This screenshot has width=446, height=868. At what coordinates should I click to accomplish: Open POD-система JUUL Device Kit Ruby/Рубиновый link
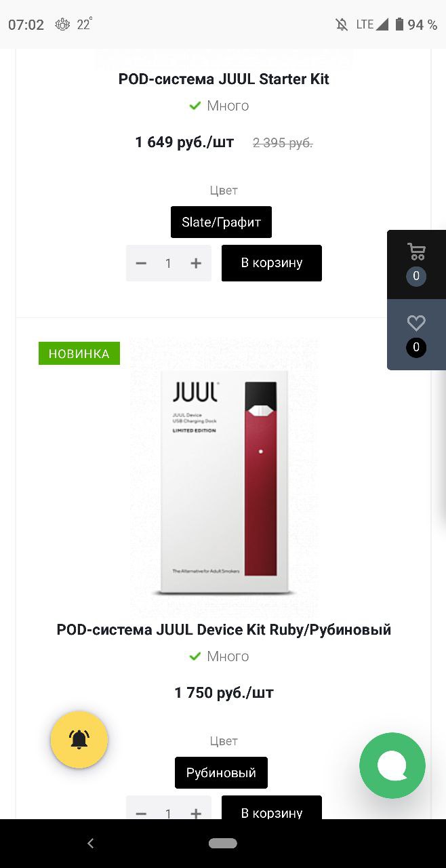point(224,629)
